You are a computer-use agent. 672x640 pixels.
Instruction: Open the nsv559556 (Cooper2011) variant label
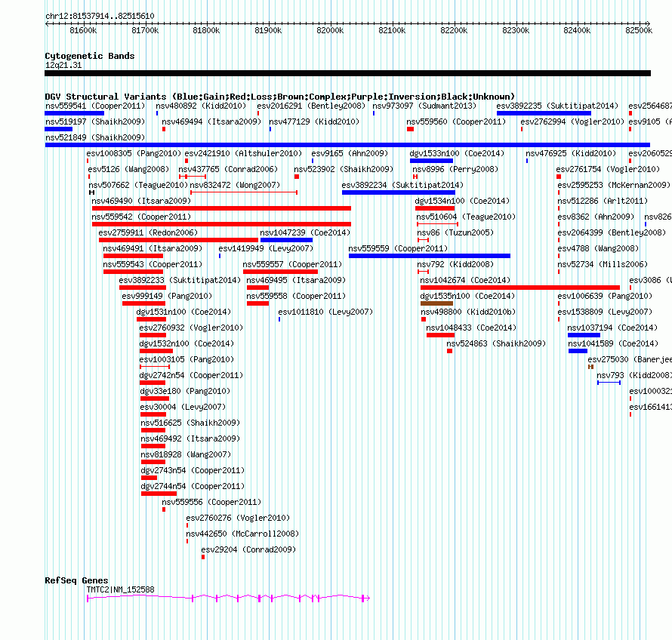coord(211,502)
